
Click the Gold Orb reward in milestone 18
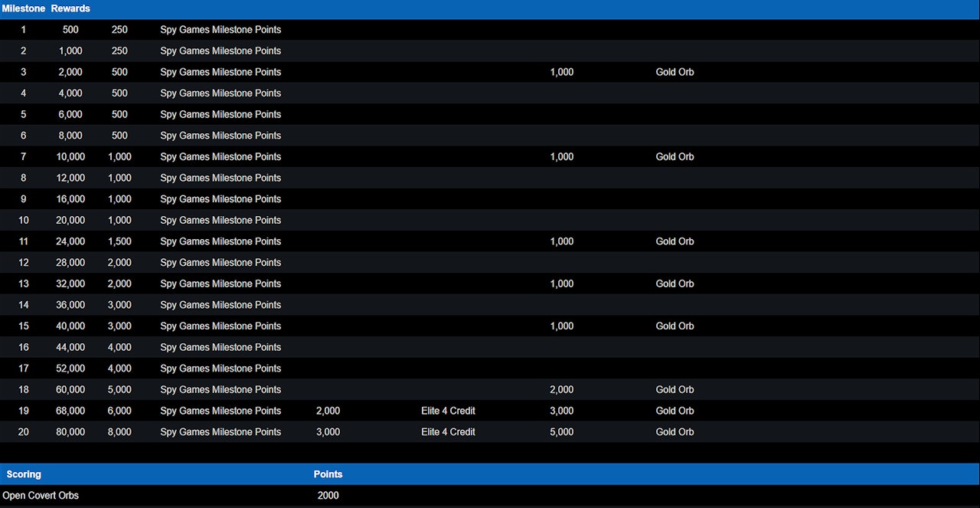tap(675, 389)
